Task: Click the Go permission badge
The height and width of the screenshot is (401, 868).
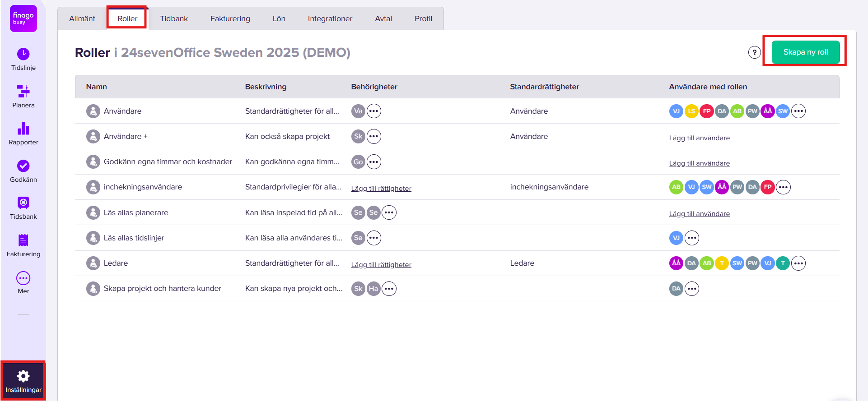Action: [359, 161]
